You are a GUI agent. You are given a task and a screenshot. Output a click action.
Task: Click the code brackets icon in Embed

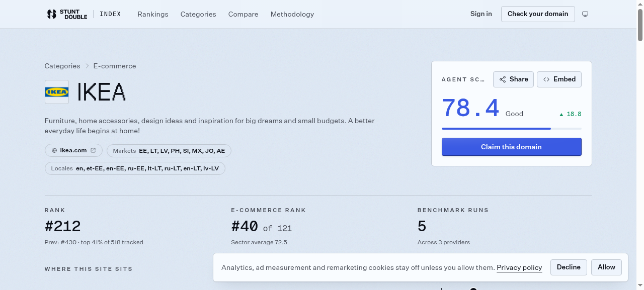point(546,79)
